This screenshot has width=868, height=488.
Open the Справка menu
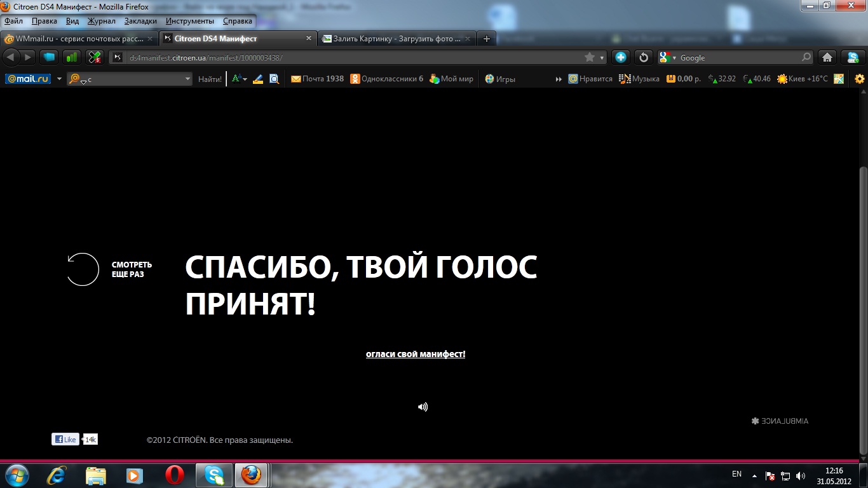click(238, 21)
